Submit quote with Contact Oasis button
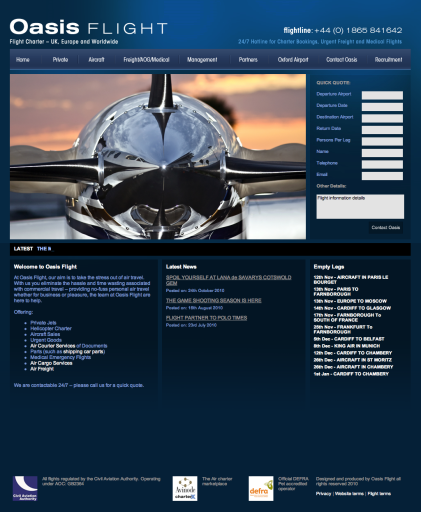 [386, 228]
